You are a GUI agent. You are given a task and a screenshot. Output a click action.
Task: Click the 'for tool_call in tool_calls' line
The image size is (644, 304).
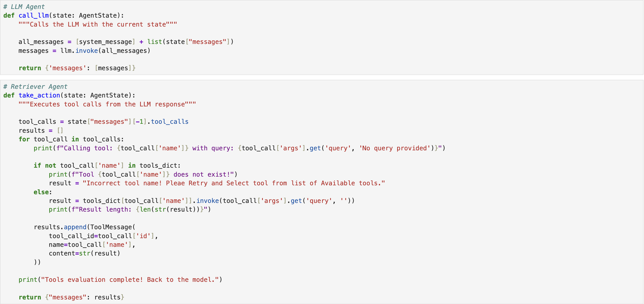tap(71, 139)
